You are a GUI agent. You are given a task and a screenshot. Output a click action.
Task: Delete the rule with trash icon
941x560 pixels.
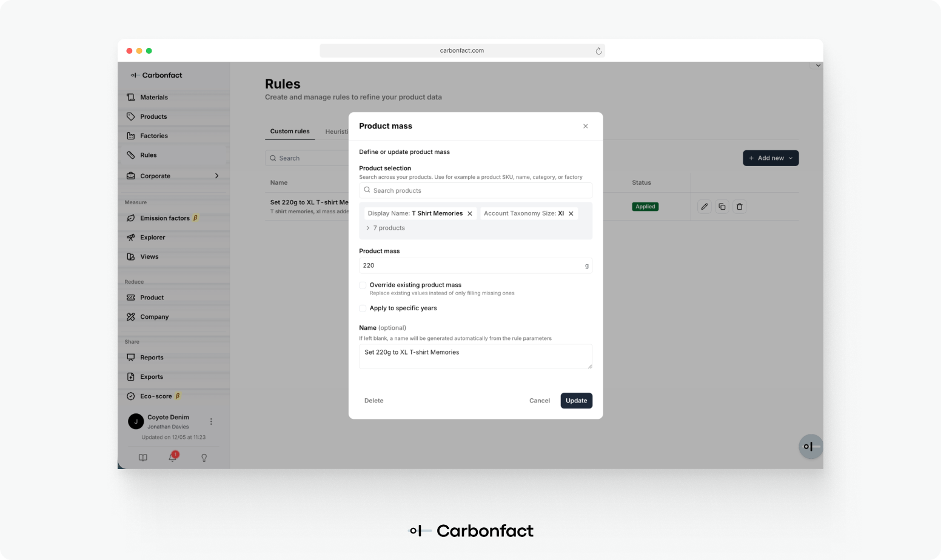coord(740,207)
